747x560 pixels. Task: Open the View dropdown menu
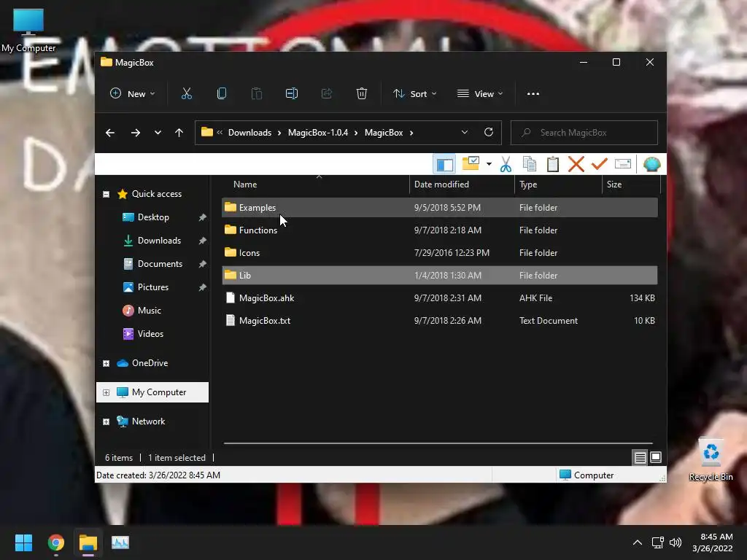click(480, 94)
